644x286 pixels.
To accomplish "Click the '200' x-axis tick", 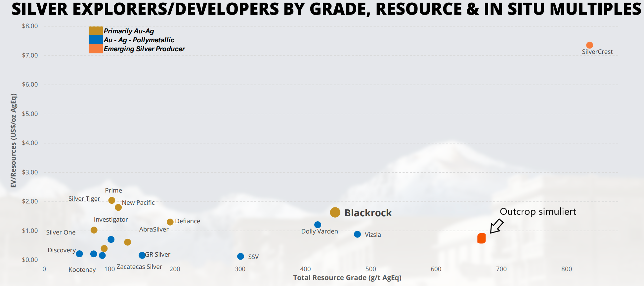I will [x=175, y=269].
